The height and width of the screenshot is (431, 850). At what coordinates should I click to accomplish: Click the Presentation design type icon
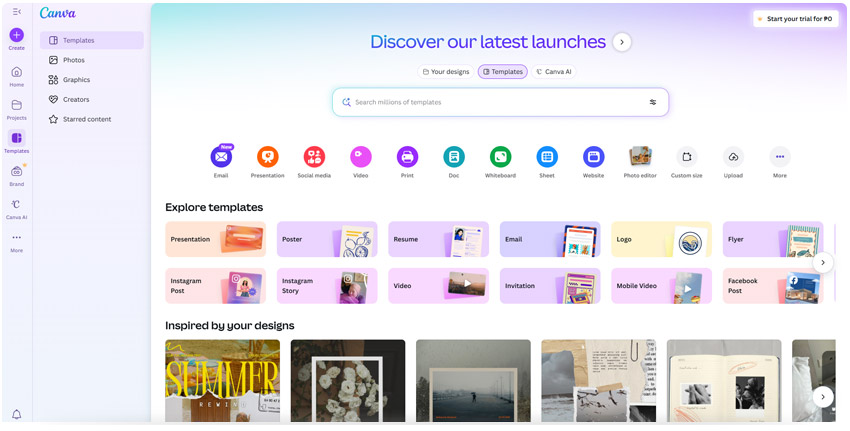click(268, 157)
